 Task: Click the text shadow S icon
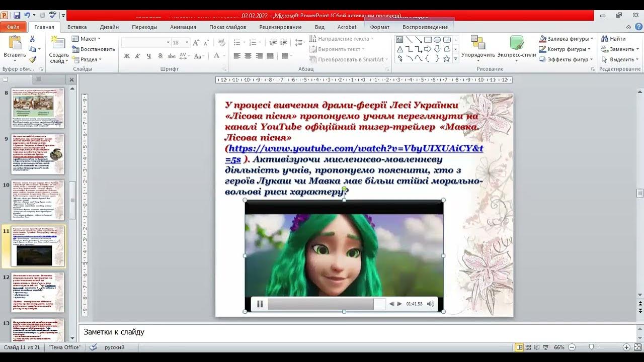(160, 56)
